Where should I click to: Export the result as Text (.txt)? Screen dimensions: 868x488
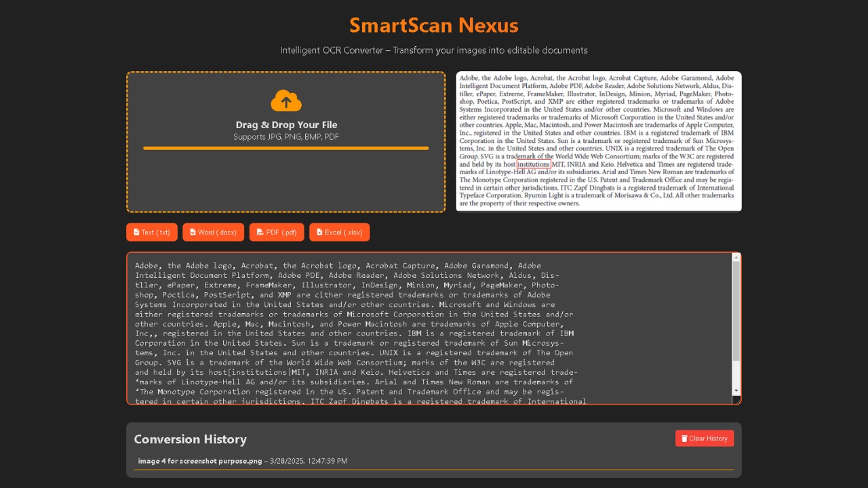tap(152, 232)
